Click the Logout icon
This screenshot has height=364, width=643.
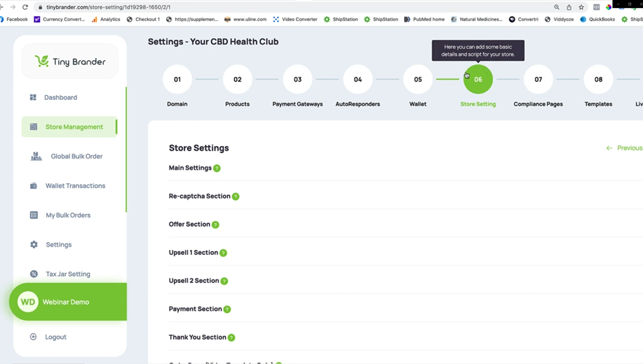[x=33, y=336]
